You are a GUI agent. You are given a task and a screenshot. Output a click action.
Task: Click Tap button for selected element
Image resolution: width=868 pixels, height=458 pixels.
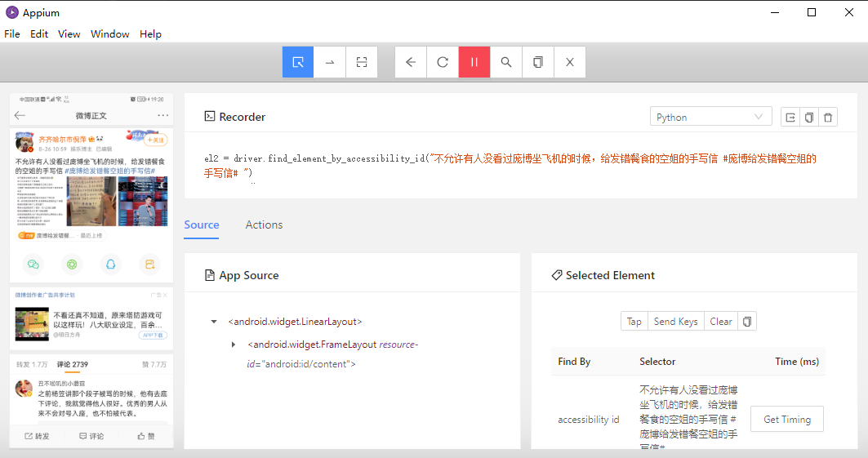[634, 322]
